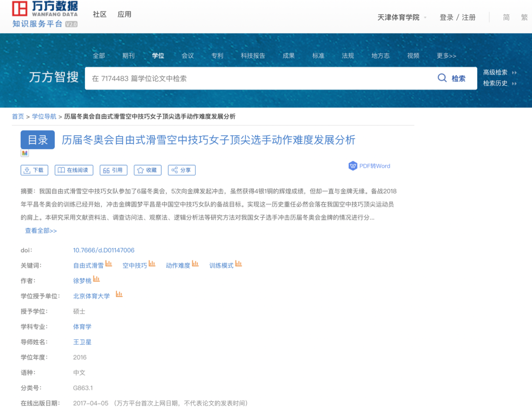Click the thesis search input field
532x412 pixels.
(257, 78)
